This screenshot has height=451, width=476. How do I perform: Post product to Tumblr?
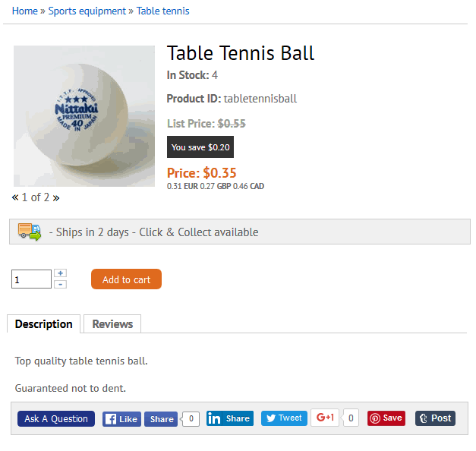point(435,418)
